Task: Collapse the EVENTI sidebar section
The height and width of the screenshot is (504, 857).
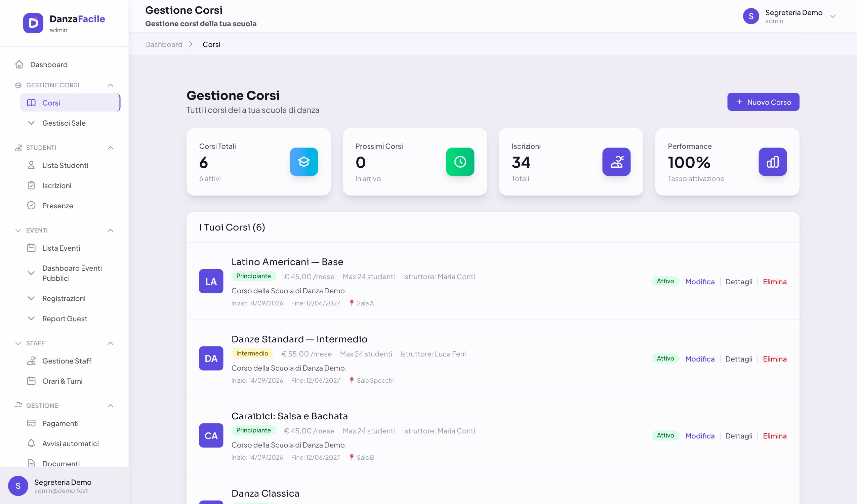Action: [110, 230]
